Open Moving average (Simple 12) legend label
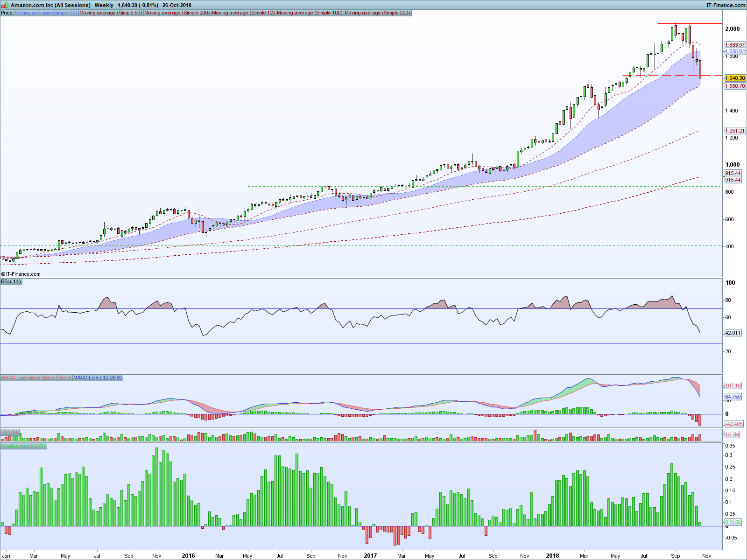This screenshot has height=560, width=747. 243,13
